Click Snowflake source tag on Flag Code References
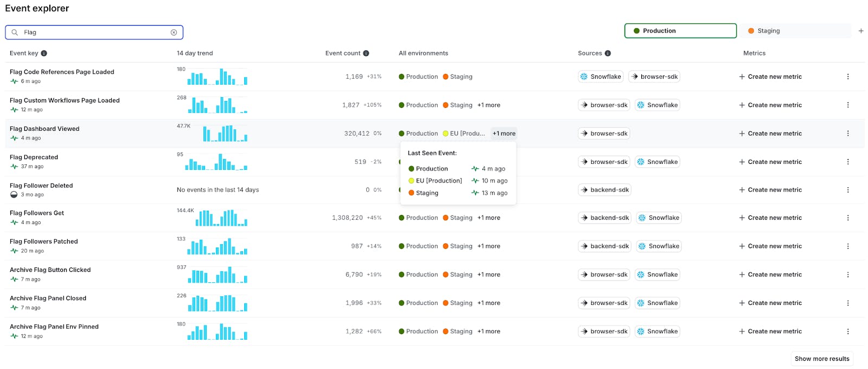The height and width of the screenshot is (369, 868). tap(600, 77)
